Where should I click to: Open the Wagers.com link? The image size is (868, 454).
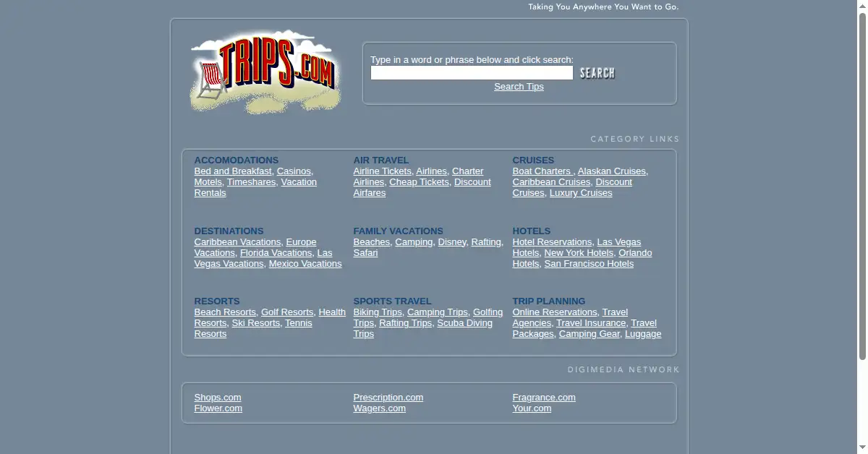click(x=380, y=408)
